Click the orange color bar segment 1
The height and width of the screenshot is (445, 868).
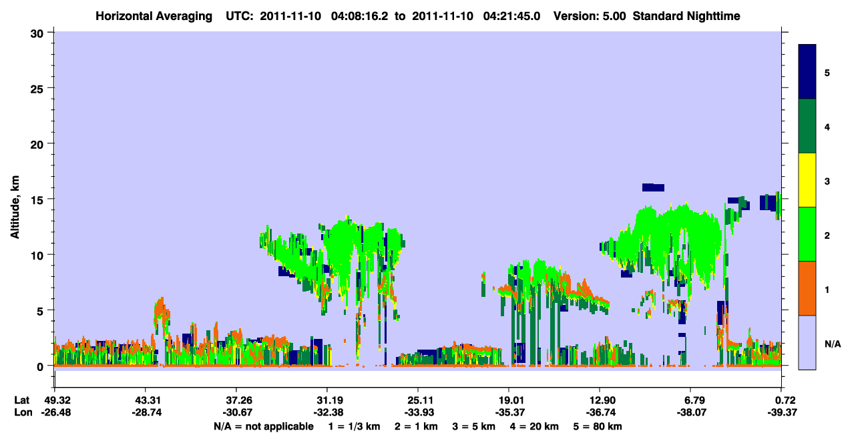click(807, 288)
